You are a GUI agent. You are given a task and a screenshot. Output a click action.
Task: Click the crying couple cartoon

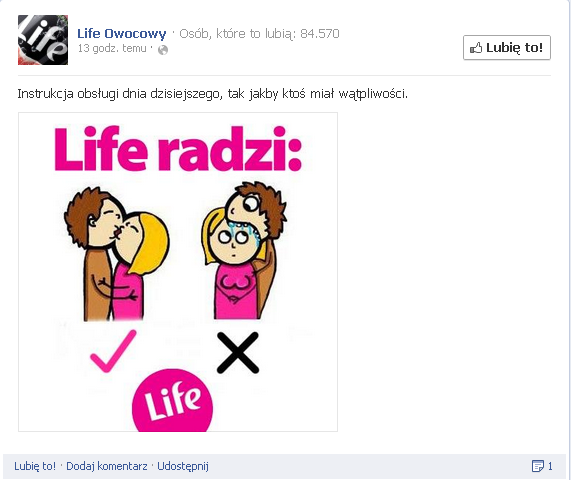coord(244,251)
